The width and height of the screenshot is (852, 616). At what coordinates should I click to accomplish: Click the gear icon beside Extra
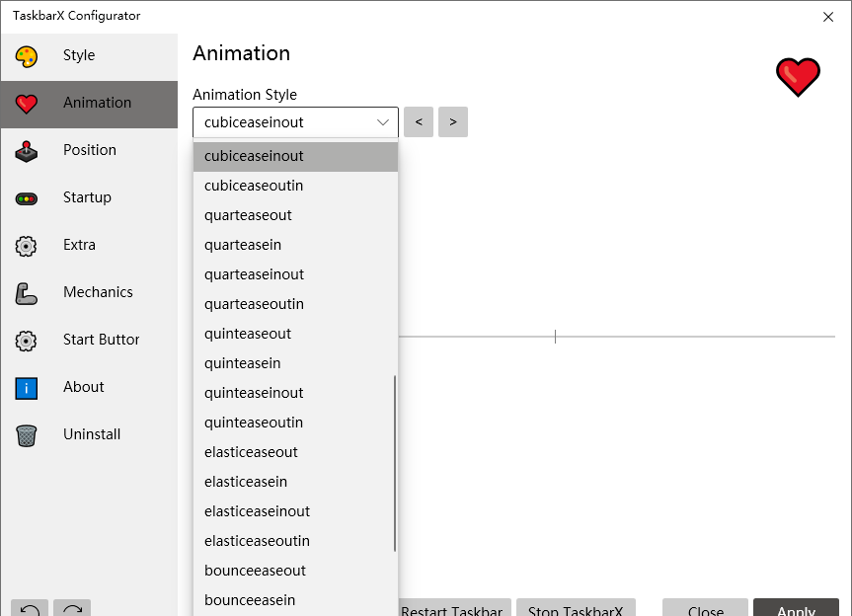[x=26, y=246]
